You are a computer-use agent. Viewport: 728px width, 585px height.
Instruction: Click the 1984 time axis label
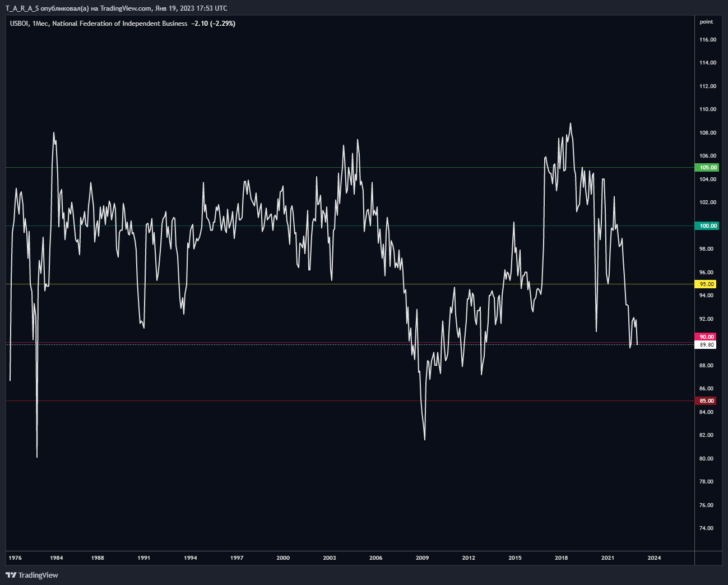click(56, 558)
